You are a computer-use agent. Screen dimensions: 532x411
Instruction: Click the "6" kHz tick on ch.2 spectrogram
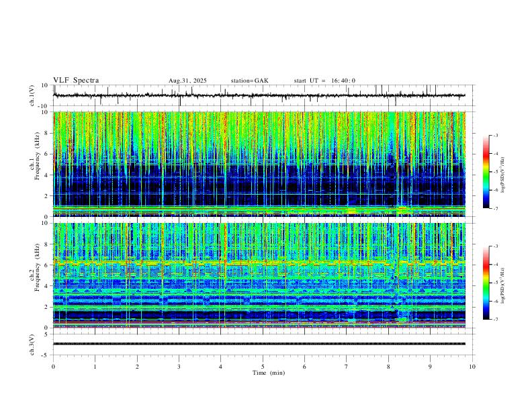point(47,265)
